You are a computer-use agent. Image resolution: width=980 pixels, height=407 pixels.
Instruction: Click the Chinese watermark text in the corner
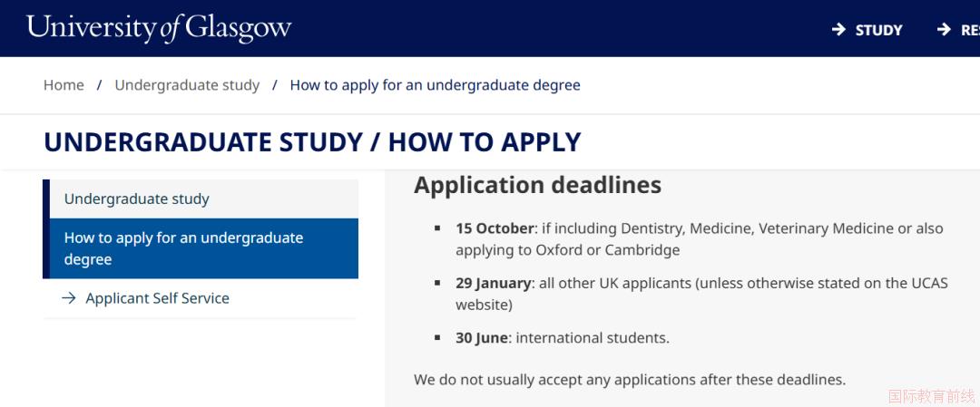coord(931,396)
